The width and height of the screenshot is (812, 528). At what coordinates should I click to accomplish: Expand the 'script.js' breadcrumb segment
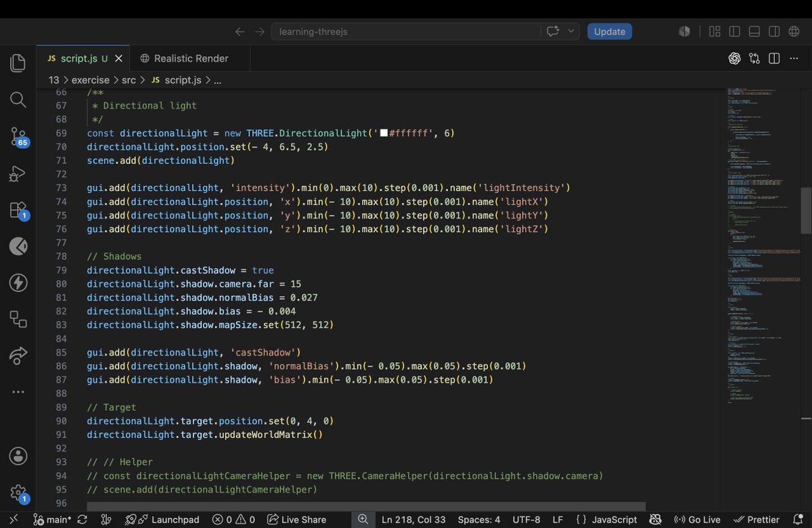[176, 80]
